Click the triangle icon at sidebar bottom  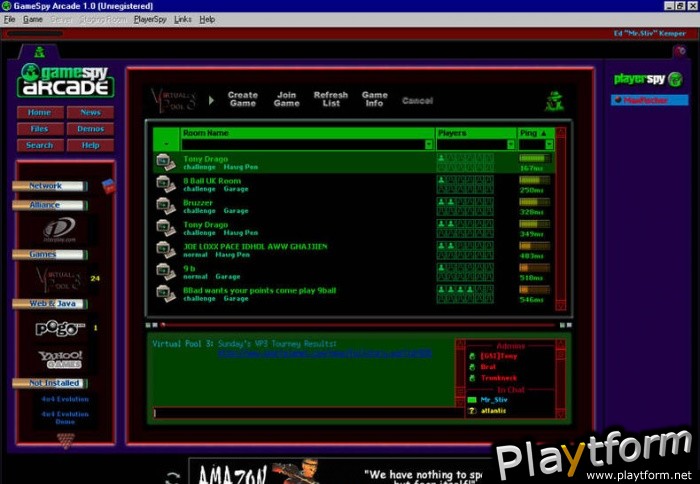coord(66,440)
